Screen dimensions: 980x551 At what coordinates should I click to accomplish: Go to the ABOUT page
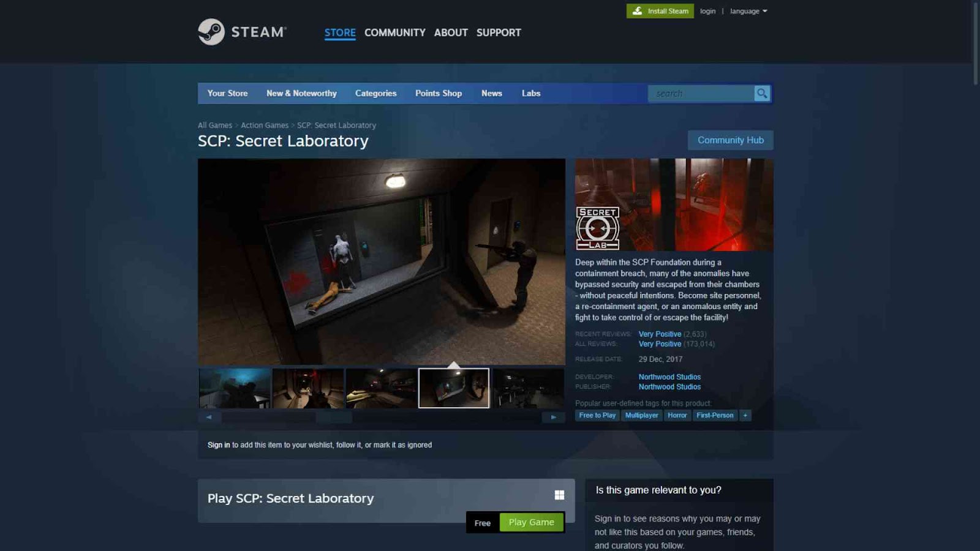pos(451,32)
